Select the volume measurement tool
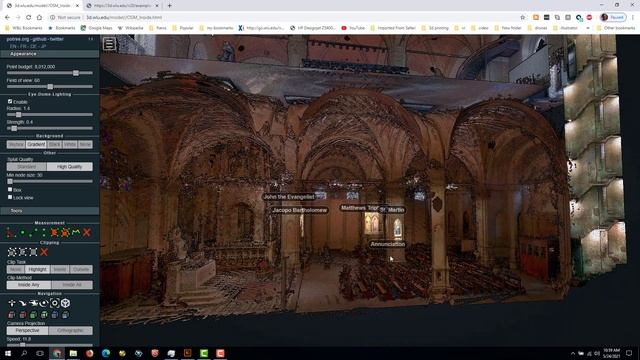Image resolution: width=640 pixels, height=360 pixels. point(65,233)
